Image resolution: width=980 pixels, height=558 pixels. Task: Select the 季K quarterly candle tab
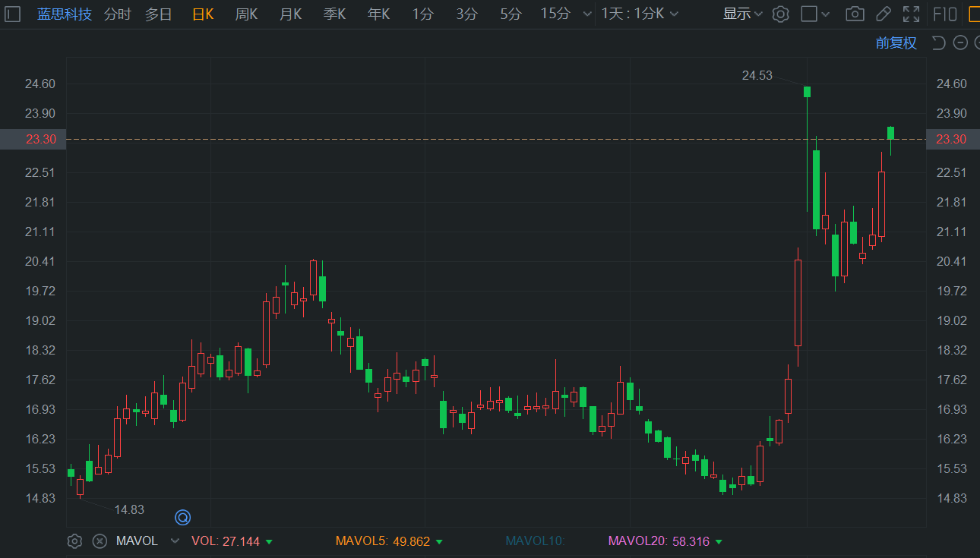pos(334,14)
